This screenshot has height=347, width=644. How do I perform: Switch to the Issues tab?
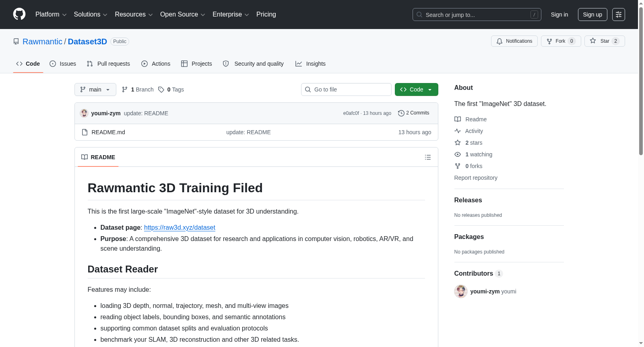(x=63, y=64)
